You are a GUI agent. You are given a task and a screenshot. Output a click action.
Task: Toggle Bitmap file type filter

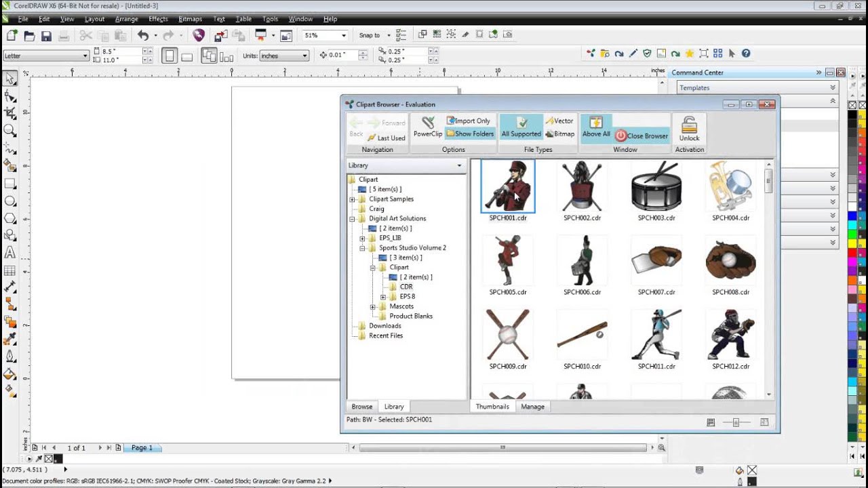(559, 134)
